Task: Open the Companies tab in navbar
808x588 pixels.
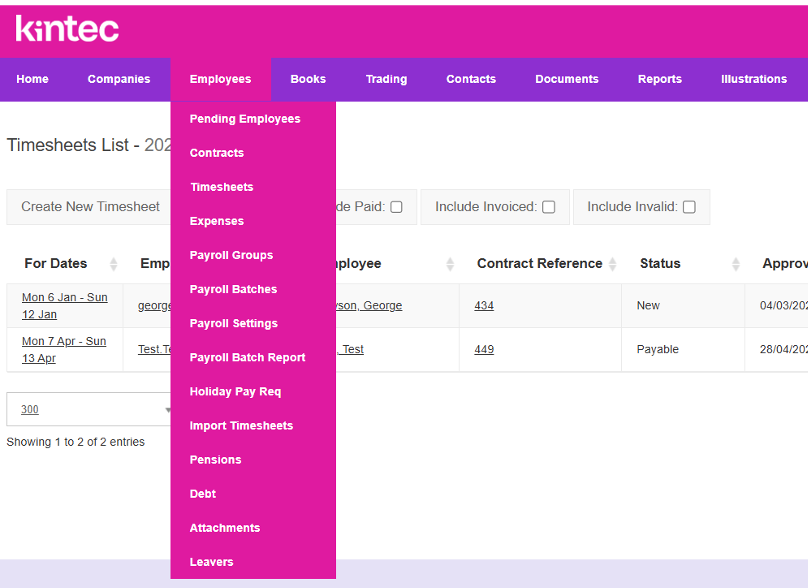Action: tap(119, 79)
